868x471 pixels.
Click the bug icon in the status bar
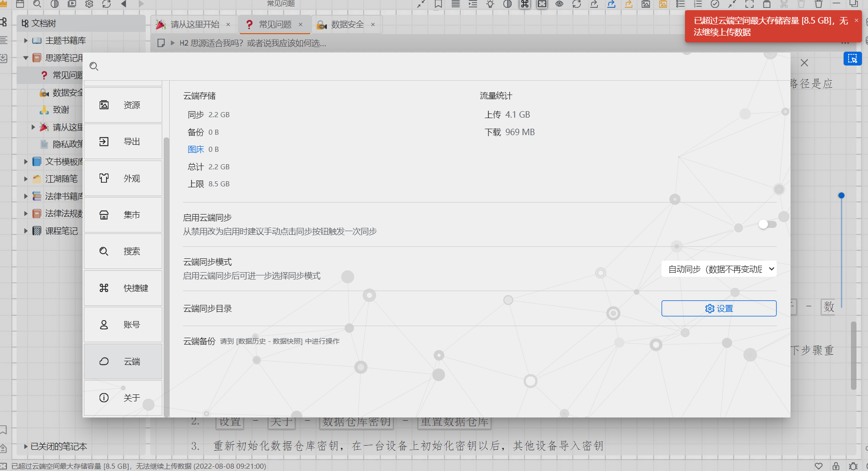pos(853,466)
